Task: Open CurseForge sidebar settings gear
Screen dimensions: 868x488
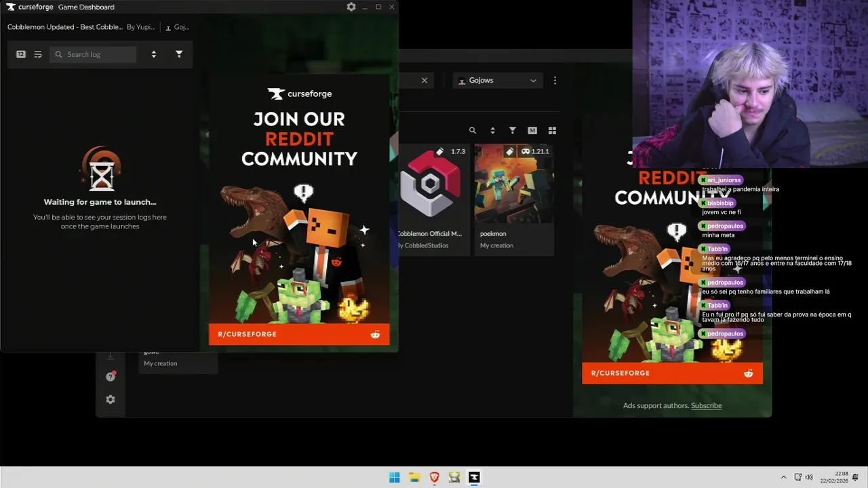Action: 111,400
